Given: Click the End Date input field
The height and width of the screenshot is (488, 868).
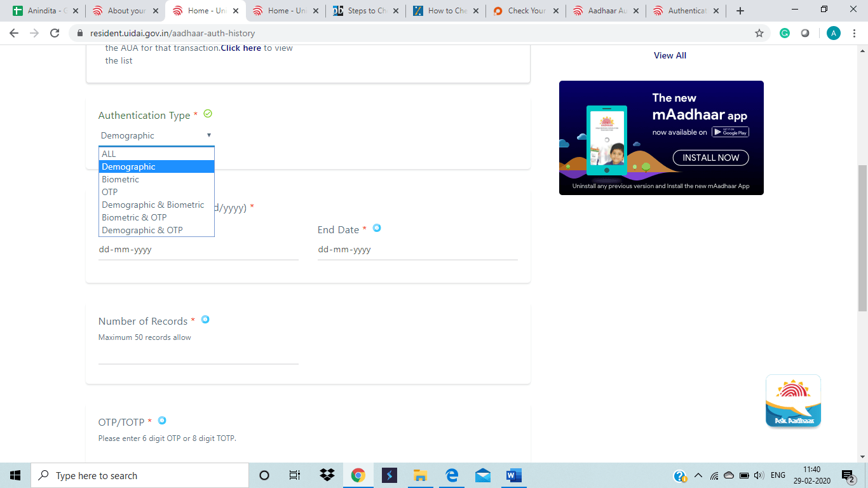Looking at the screenshot, I should [417, 250].
